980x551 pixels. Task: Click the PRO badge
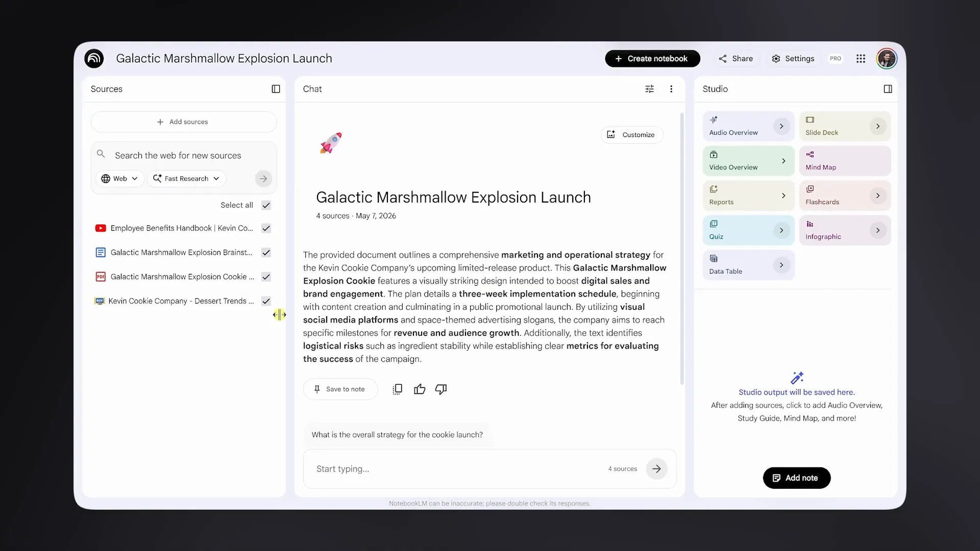[836, 59]
